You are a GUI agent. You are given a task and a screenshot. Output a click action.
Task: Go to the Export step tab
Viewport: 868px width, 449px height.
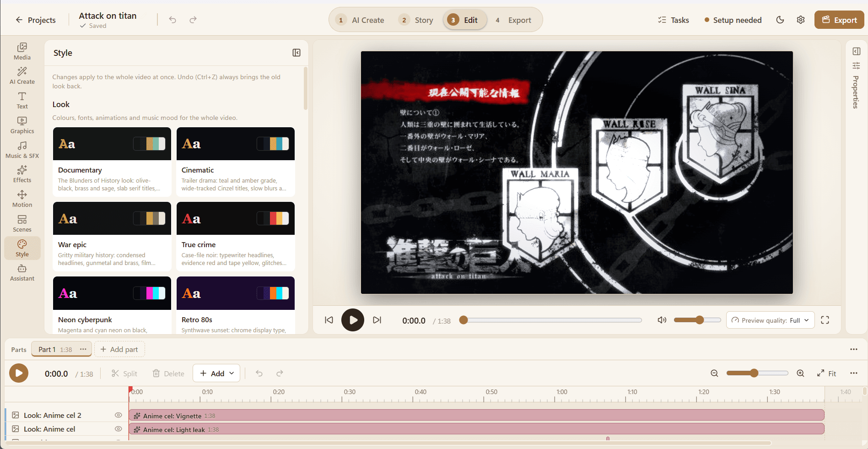coord(513,20)
